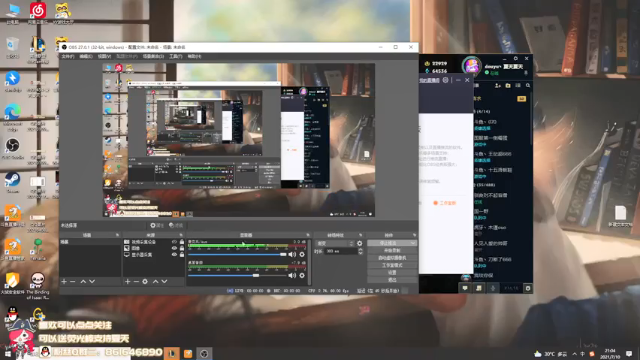Open the Help menu in OBS
The width and height of the screenshot is (640, 360).
[194, 56]
